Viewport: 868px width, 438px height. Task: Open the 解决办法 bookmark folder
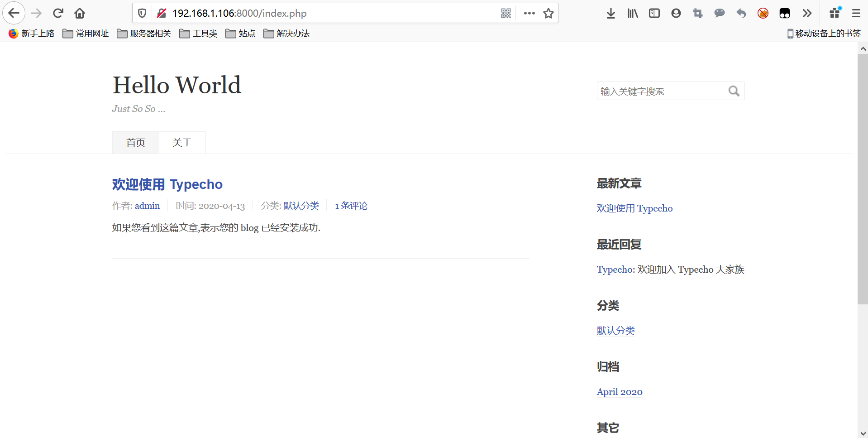286,34
